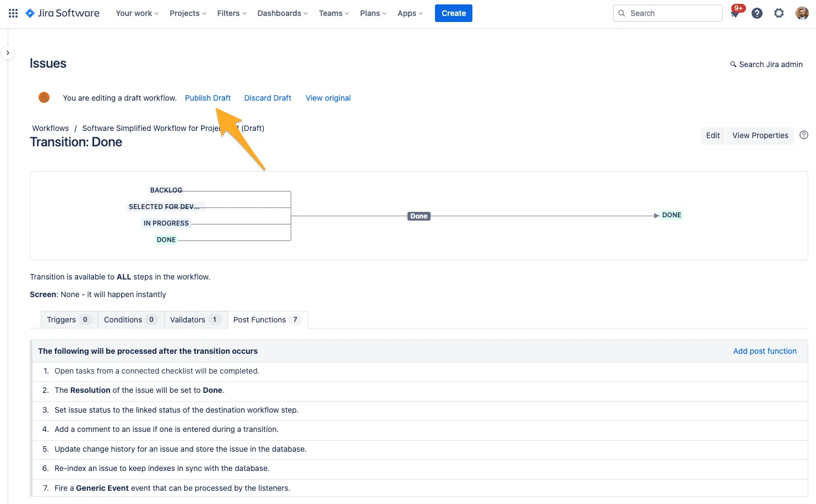This screenshot has height=504, width=816.
Task: Click the SELECTED FOR DEV status label
Action: 166,207
